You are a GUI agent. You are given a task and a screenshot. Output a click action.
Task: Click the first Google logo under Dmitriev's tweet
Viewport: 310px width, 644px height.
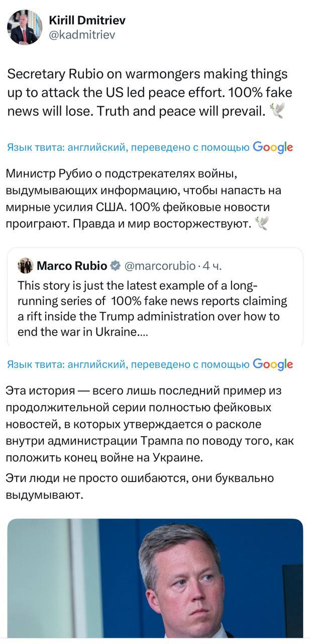click(x=273, y=147)
